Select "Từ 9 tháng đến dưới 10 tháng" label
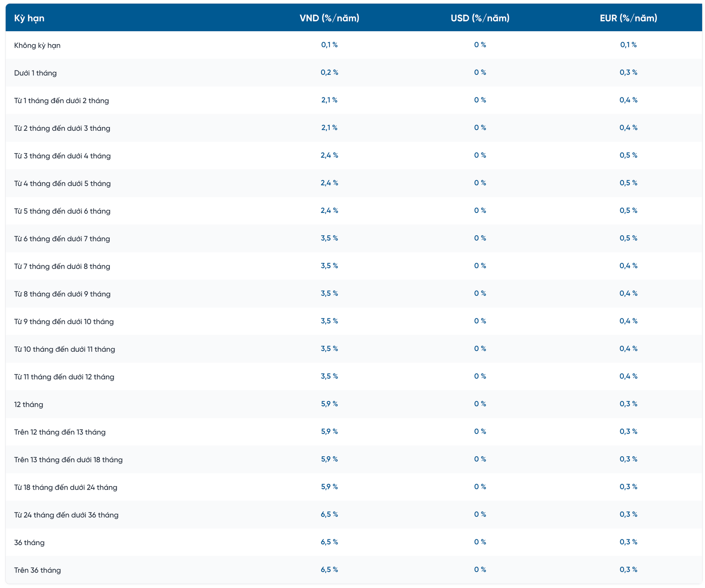Screen dimensions: 705x588 pyautogui.click(x=64, y=322)
